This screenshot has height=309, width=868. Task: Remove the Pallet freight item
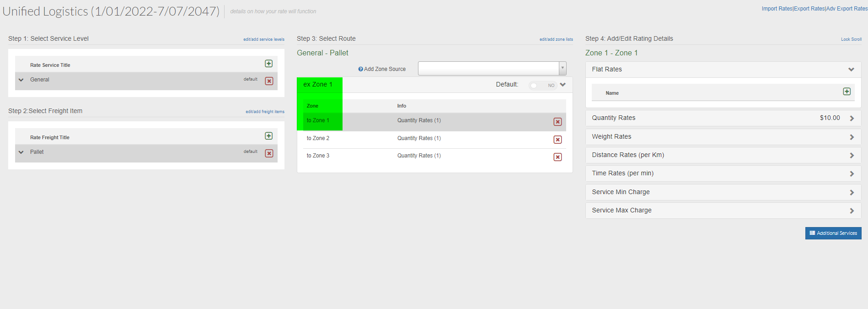click(269, 153)
